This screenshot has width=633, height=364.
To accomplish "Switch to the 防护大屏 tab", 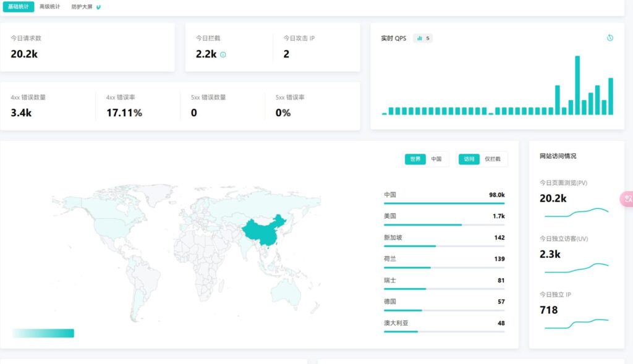I will point(82,7).
